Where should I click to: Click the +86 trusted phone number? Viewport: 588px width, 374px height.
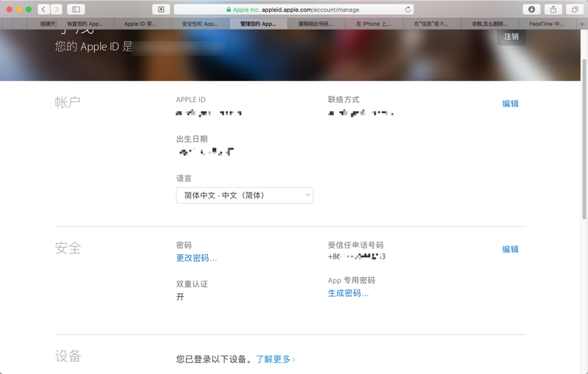click(x=356, y=256)
